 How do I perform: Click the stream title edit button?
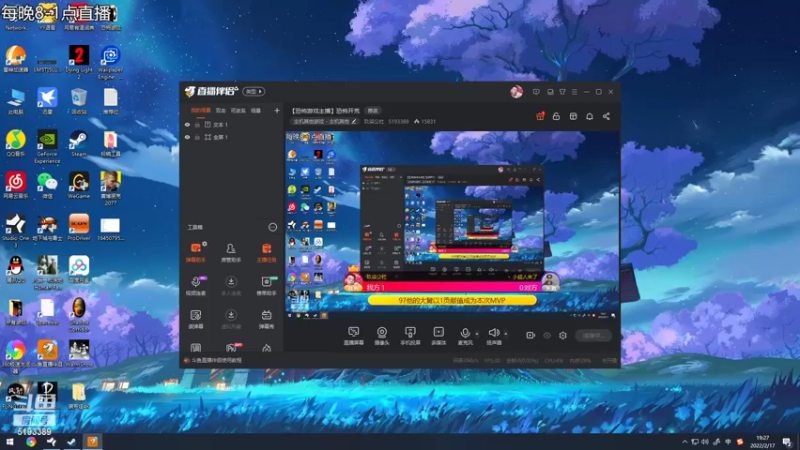click(x=373, y=111)
